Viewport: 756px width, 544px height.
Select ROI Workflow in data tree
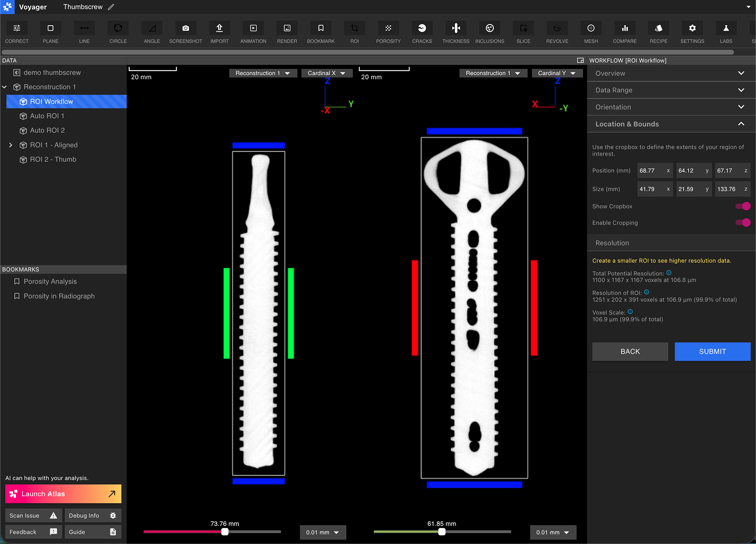(x=66, y=101)
